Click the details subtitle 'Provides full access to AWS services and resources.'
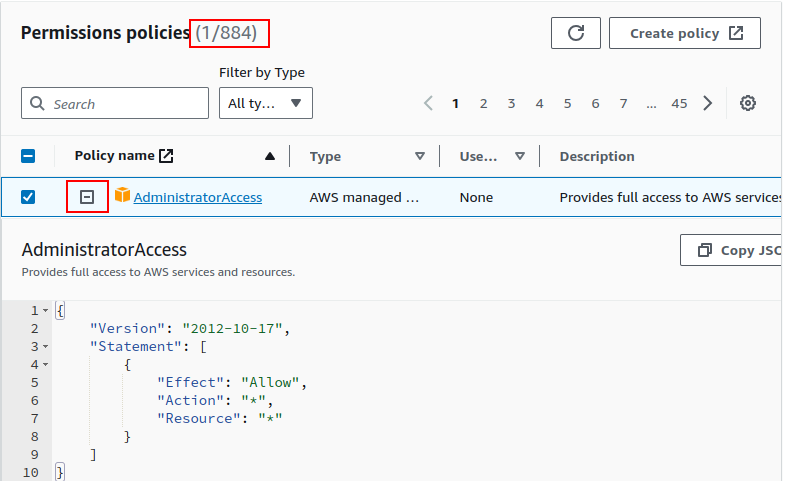The width and height of the screenshot is (785, 481). (x=158, y=272)
